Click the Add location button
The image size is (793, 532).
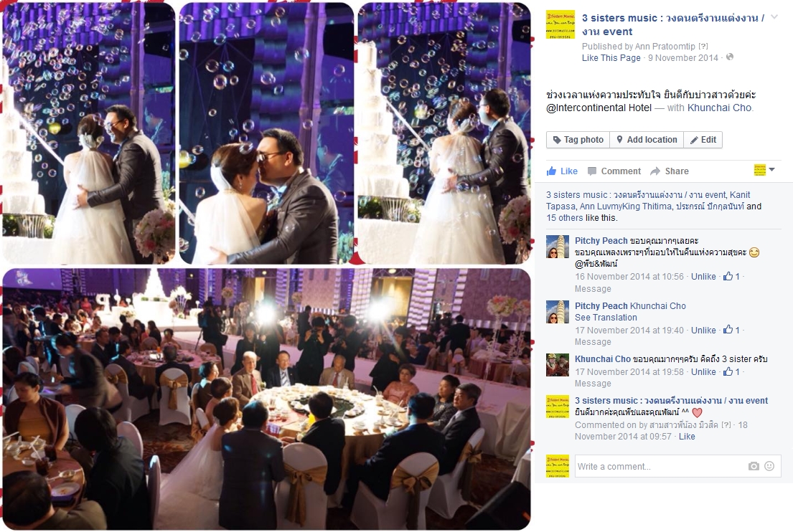[x=647, y=140]
